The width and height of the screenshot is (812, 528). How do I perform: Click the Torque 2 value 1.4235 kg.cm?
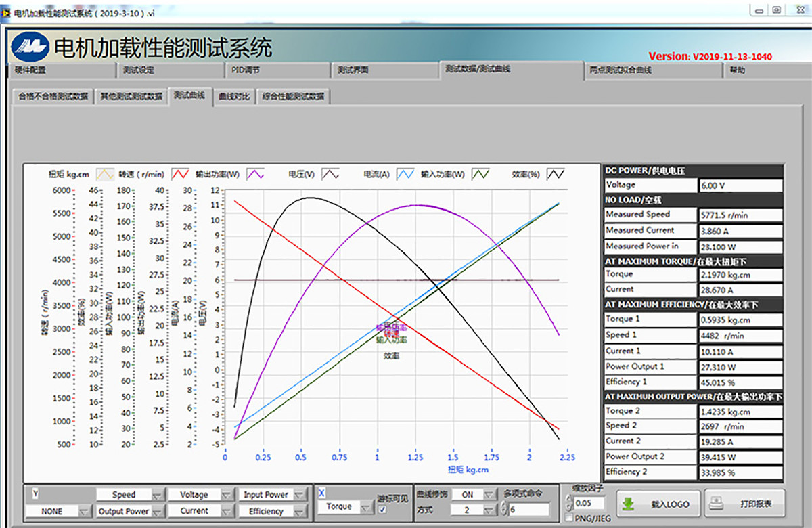coord(740,412)
